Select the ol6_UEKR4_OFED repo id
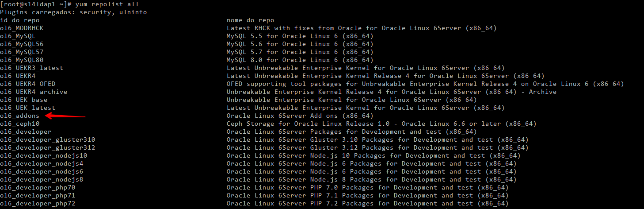 [27, 84]
